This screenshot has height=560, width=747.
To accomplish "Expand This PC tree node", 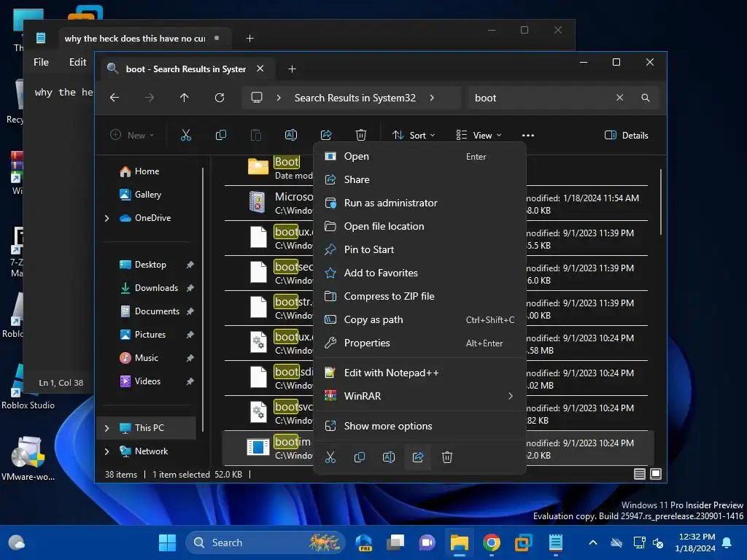I will click(x=107, y=428).
